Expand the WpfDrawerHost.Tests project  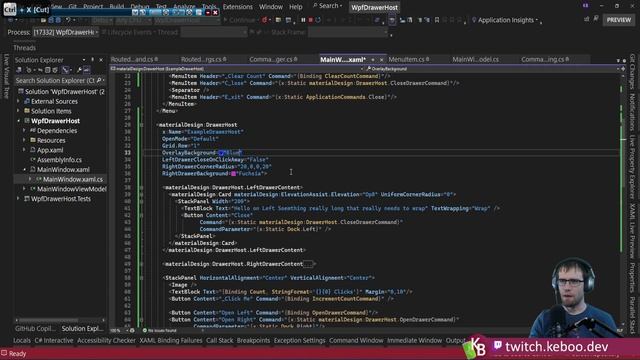(x=18, y=198)
